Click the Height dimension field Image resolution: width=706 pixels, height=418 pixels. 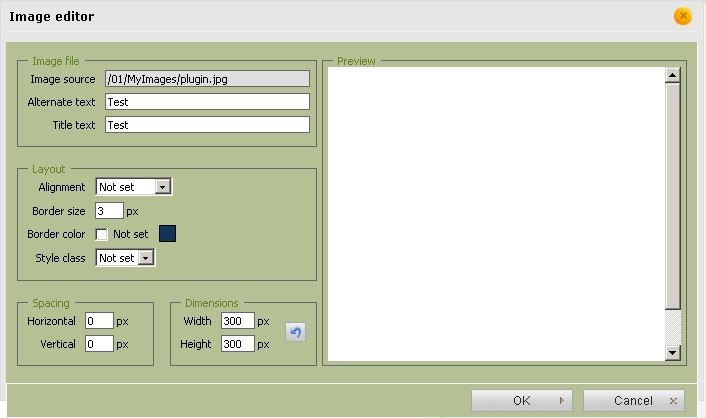pyautogui.click(x=236, y=344)
